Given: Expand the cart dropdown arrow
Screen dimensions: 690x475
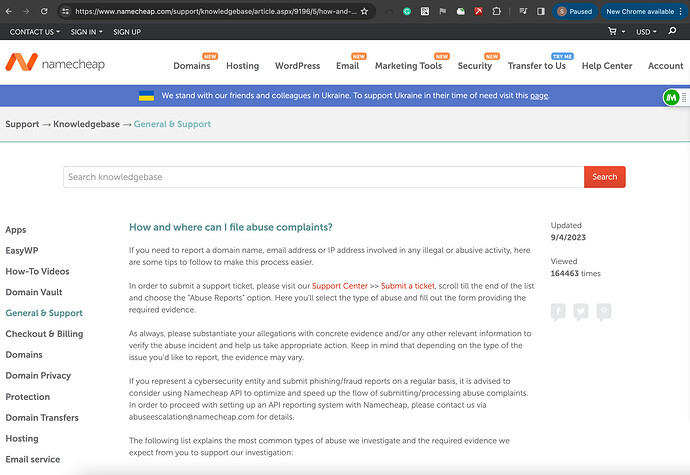Looking at the screenshot, I should [x=623, y=32].
